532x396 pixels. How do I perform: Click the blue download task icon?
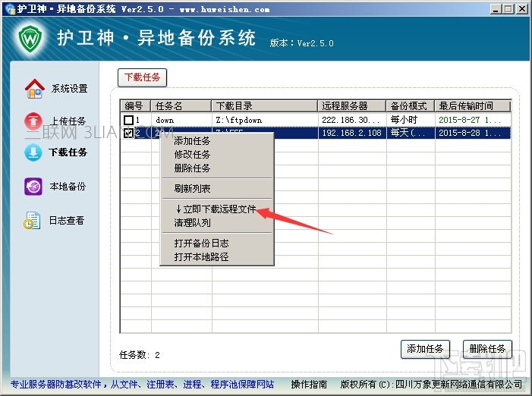[33, 152]
